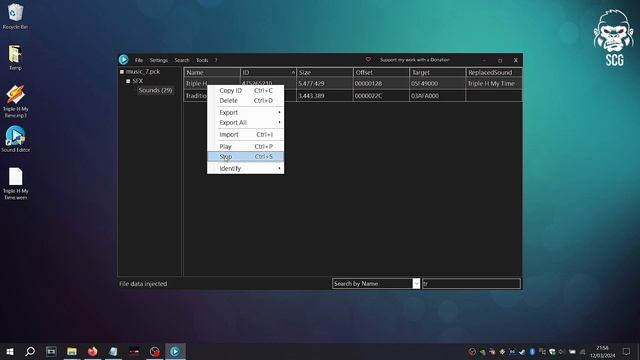Click Support my work with a Donation

pyautogui.click(x=415, y=60)
